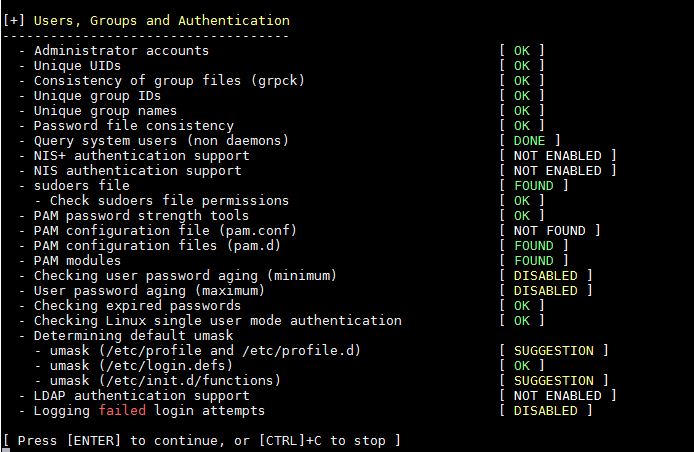Click the red "failed" word in logging line

click(122, 410)
